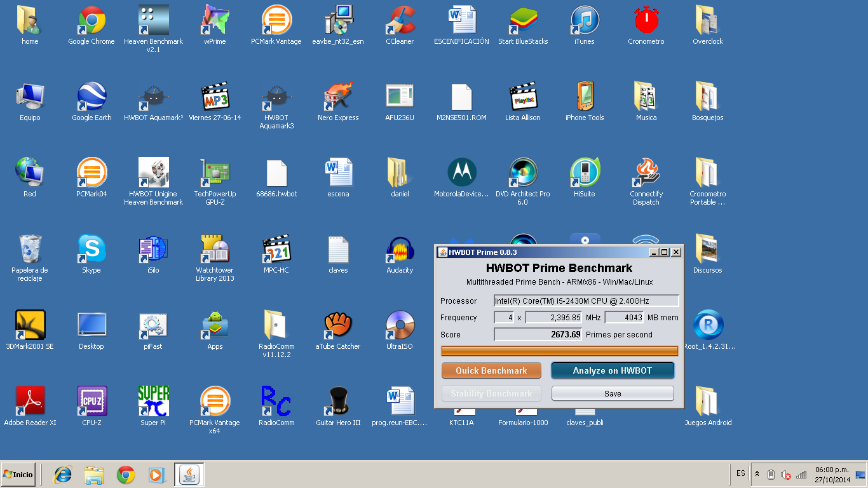Click the Score value 2673.69 field
868x488 pixels.
[538, 334]
